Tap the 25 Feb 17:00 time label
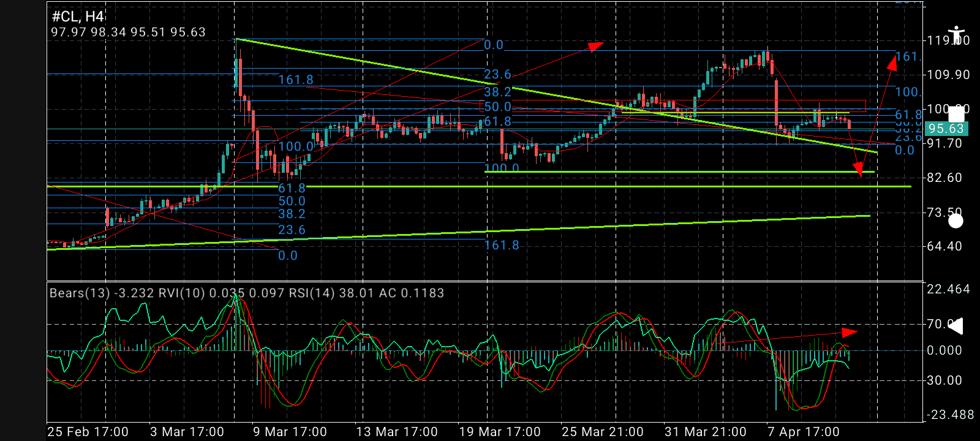The image size is (980, 441). (x=88, y=432)
